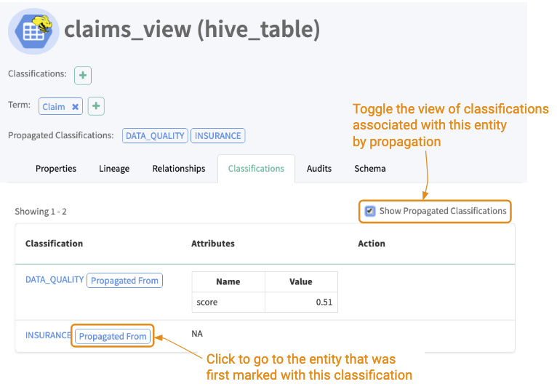
Task: Click the INSURANCE propagated classification tag
Action: pyautogui.click(x=218, y=135)
